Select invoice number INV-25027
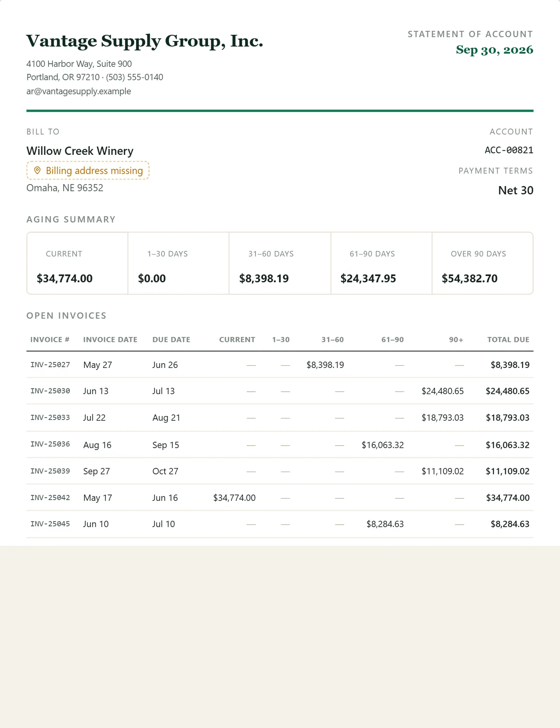Screen dimensions: 560x728 pos(50,365)
